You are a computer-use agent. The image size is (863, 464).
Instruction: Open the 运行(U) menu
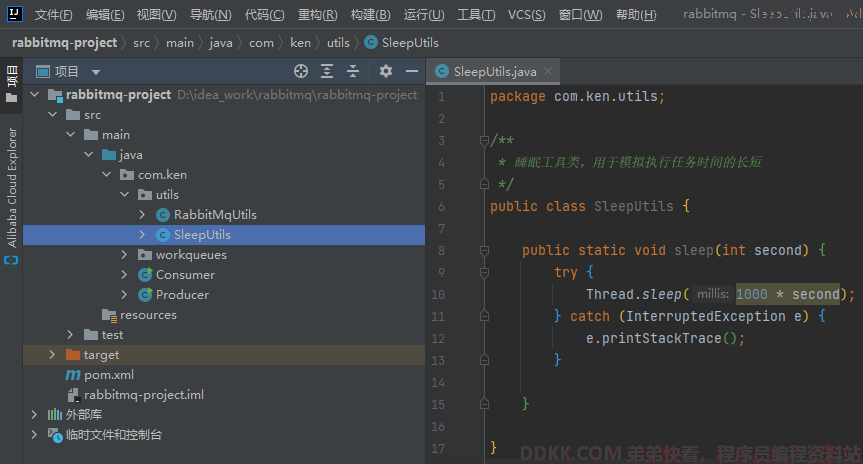point(424,15)
